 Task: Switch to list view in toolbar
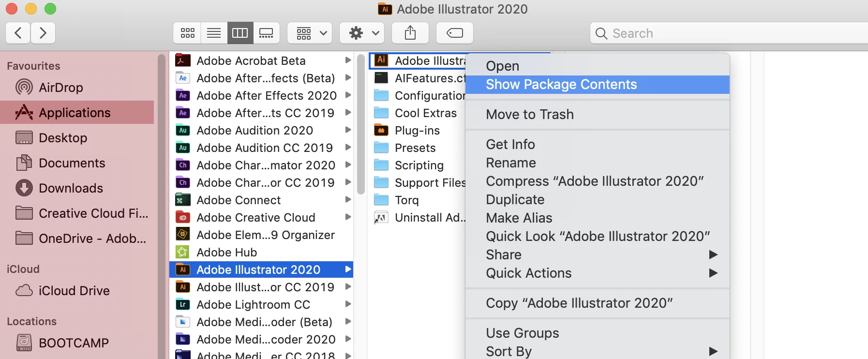point(214,33)
